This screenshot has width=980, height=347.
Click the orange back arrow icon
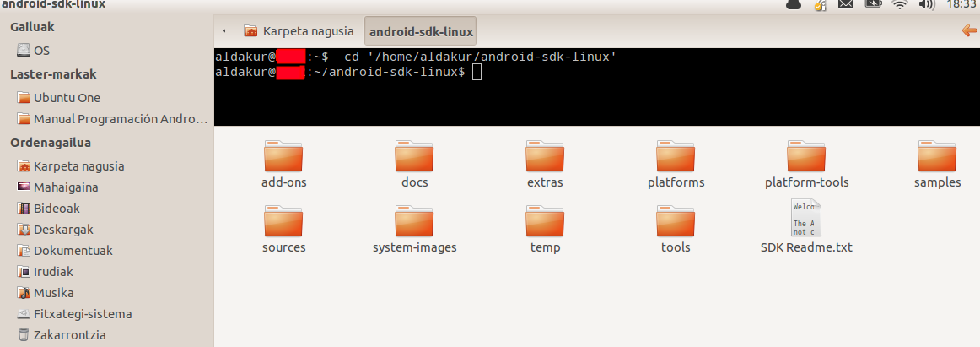[x=969, y=31]
